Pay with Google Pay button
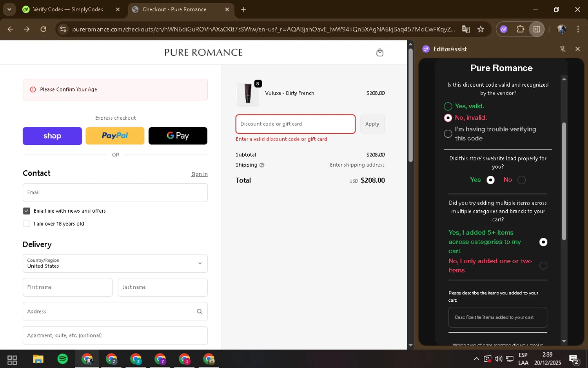Screen dimensions: 588x368 pos(178,136)
